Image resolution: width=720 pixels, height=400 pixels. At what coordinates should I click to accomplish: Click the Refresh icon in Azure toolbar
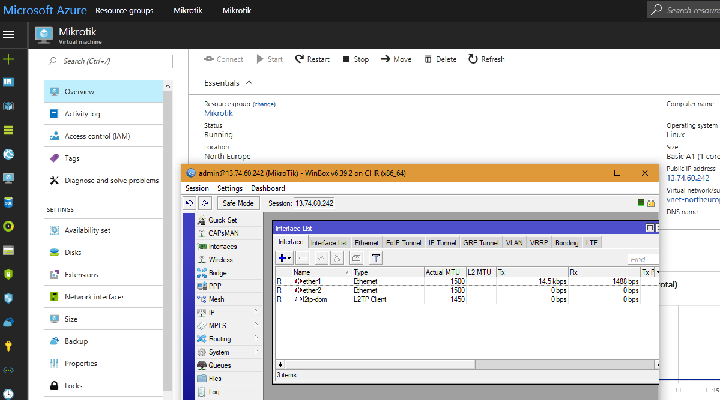[x=472, y=59]
